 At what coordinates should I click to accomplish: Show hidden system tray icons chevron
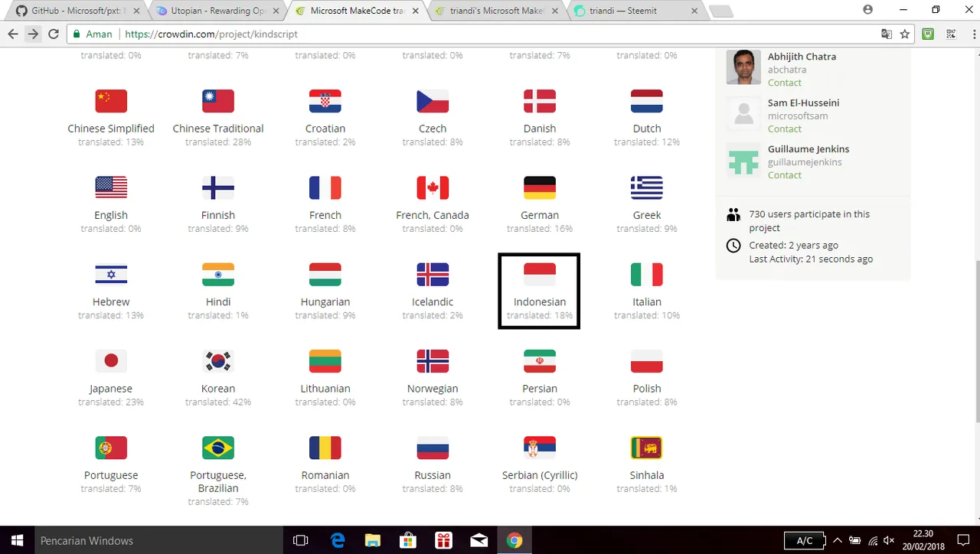[x=838, y=540]
